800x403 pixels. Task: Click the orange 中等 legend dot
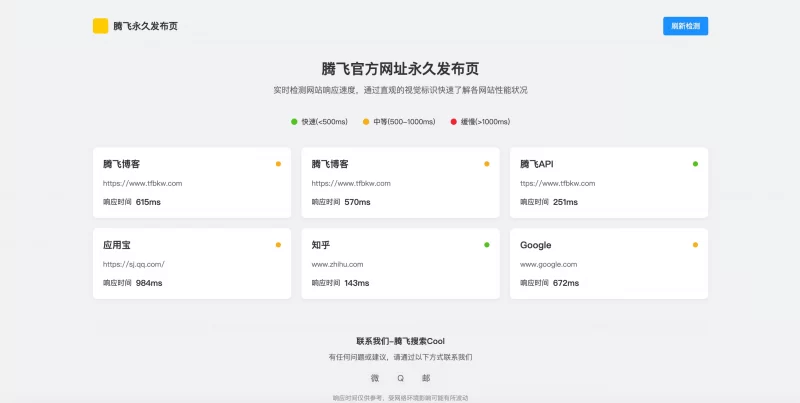[366, 121]
